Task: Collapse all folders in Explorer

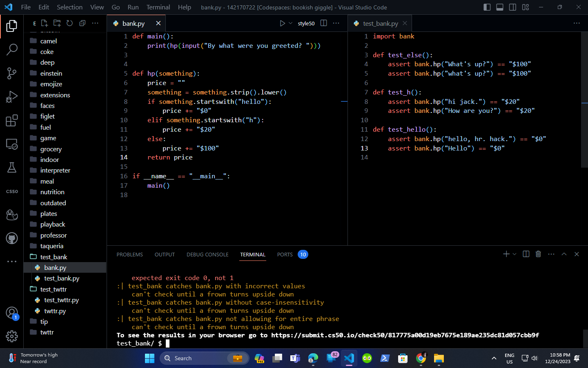Action: click(x=82, y=23)
